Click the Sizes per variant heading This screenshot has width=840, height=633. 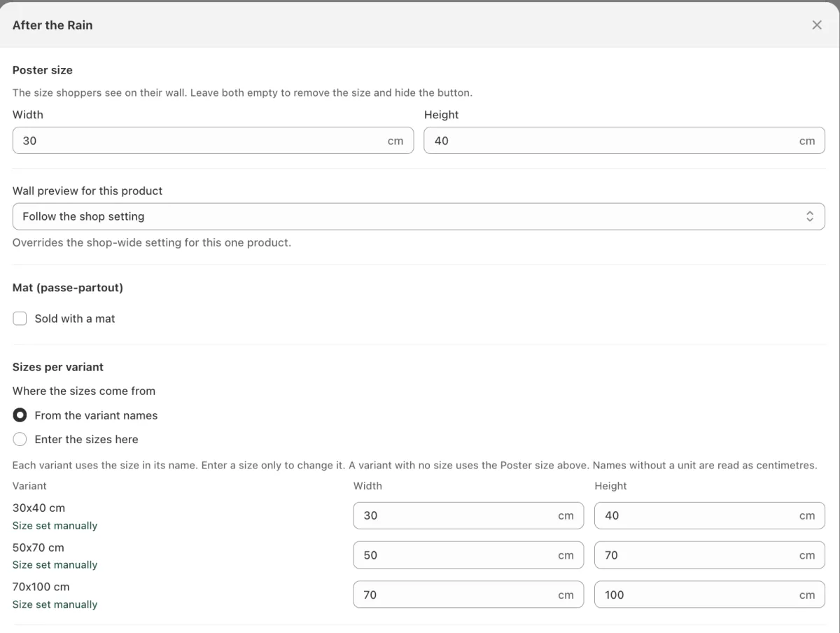pos(58,367)
